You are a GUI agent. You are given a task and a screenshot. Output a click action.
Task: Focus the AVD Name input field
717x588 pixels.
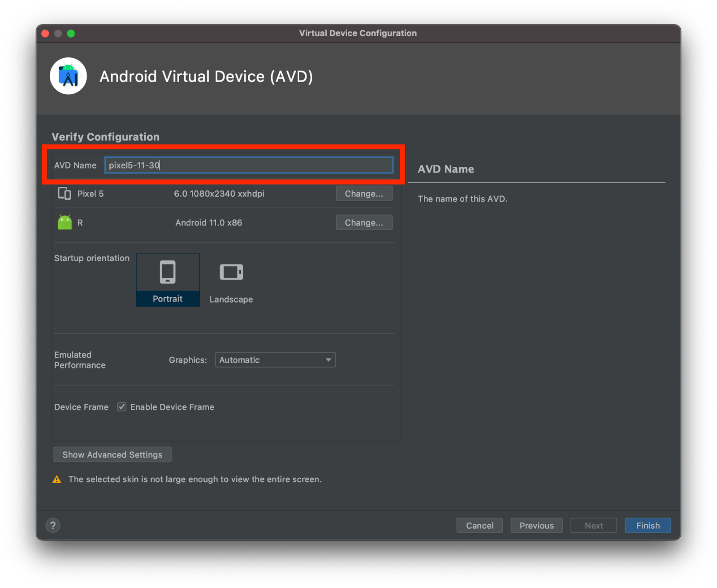(249, 165)
